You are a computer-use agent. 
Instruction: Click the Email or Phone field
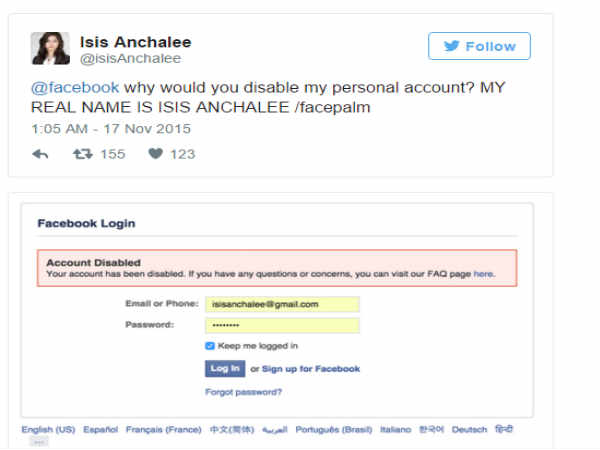click(x=282, y=304)
